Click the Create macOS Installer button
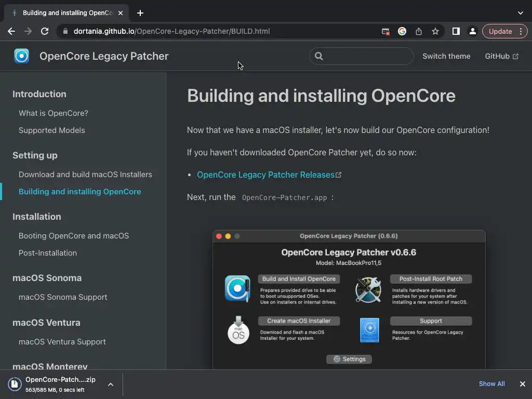The image size is (532, 399). pos(299,321)
